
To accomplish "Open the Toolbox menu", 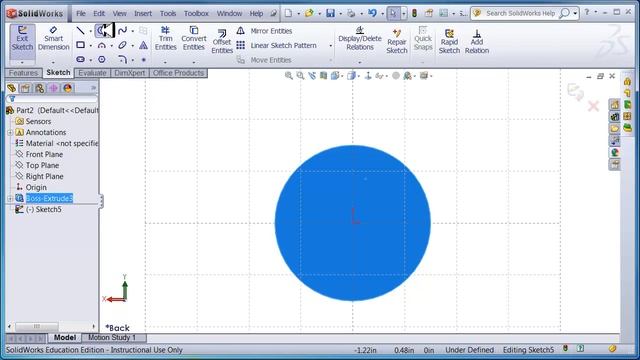I will click(196, 13).
